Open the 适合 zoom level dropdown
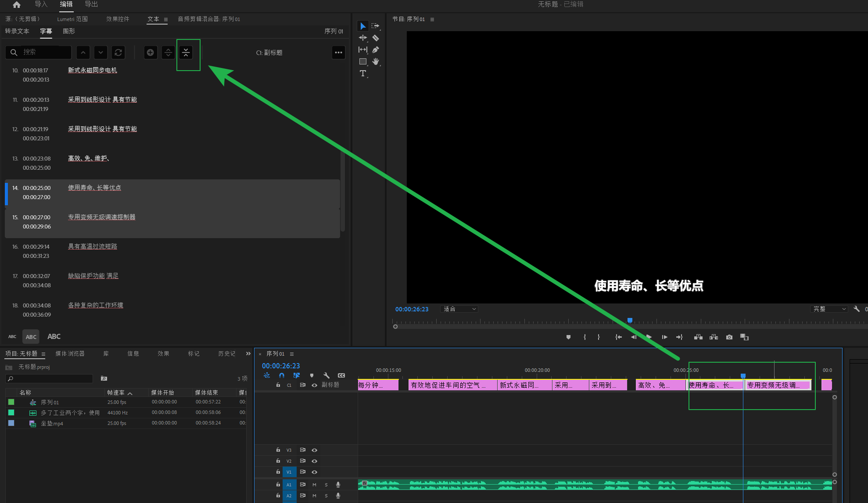The height and width of the screenshot is (503, 868). coord(459,309)
